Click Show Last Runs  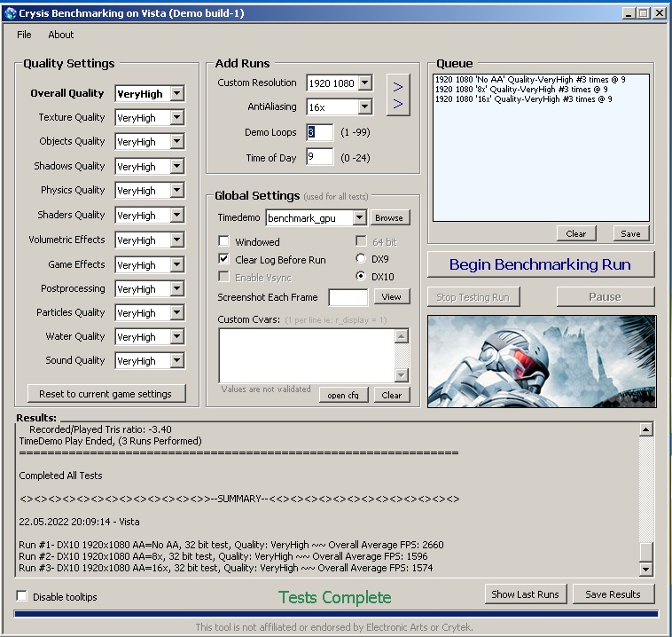point(526,594)
